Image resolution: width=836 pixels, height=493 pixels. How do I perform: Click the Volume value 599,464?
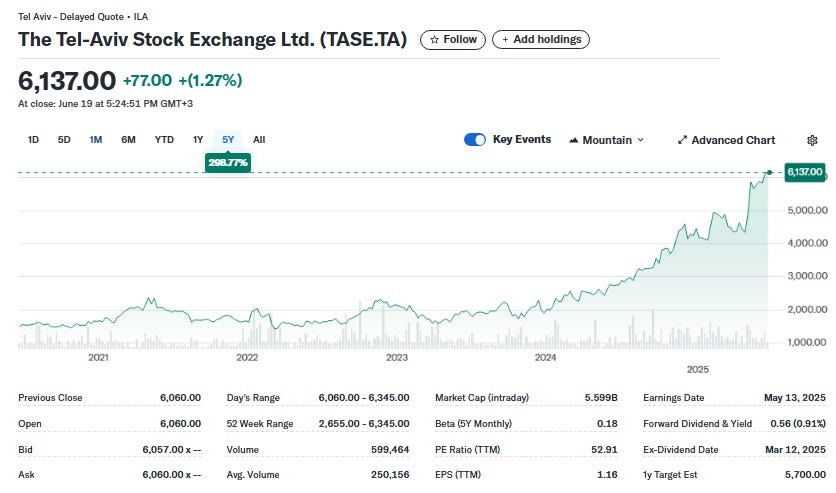(x=390, y=449)
